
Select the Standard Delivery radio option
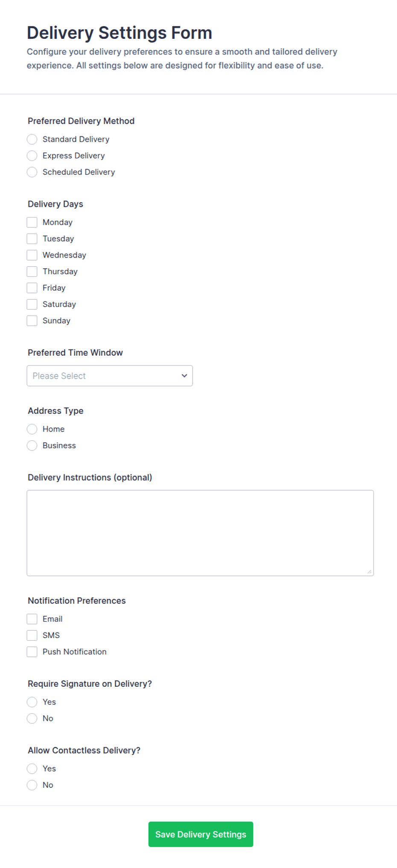(x=32, y=139)
